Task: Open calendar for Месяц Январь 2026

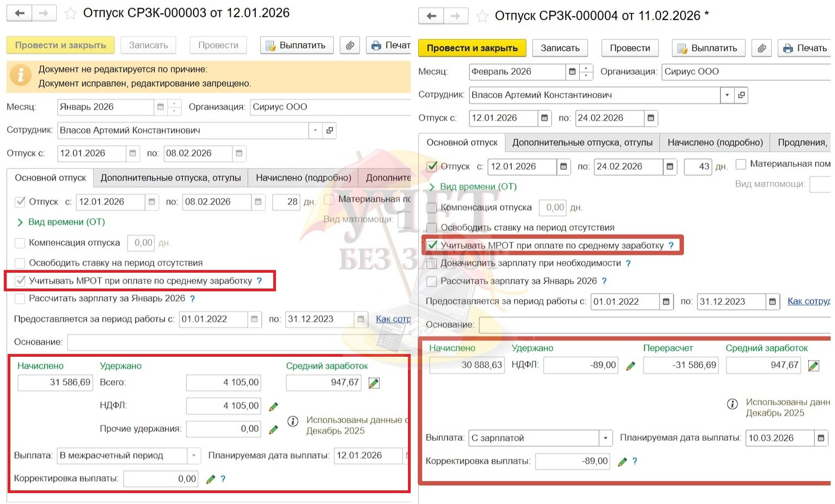Action: coord(160,107)
